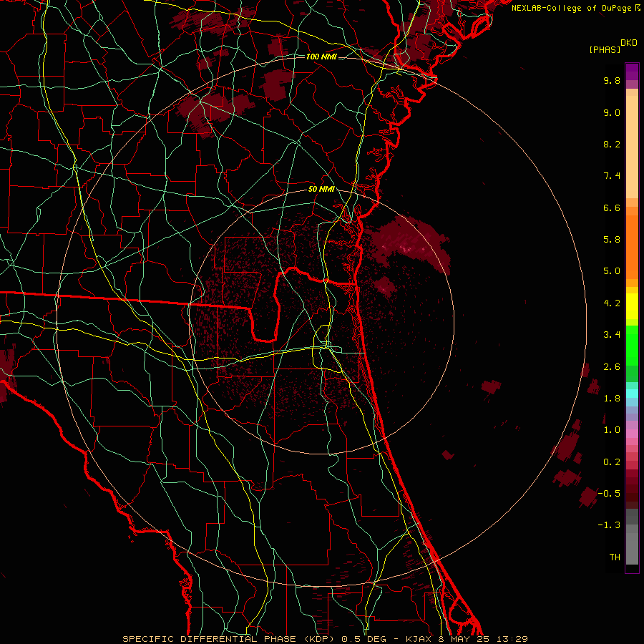Image resolution: width=644 pixels, height=644 pixels.
Task: Select the 4.2 scale value
Action: pos(612,303)
